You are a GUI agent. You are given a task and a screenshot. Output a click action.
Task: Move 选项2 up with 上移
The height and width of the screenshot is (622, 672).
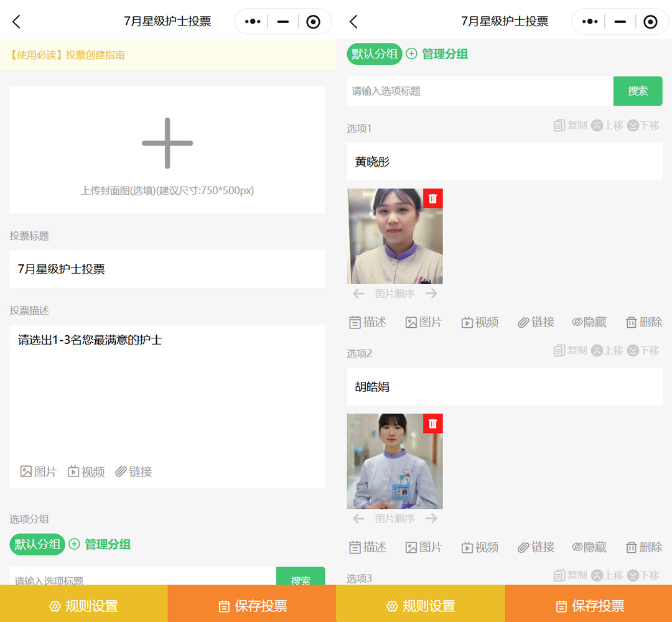click(x=607, y=350)
